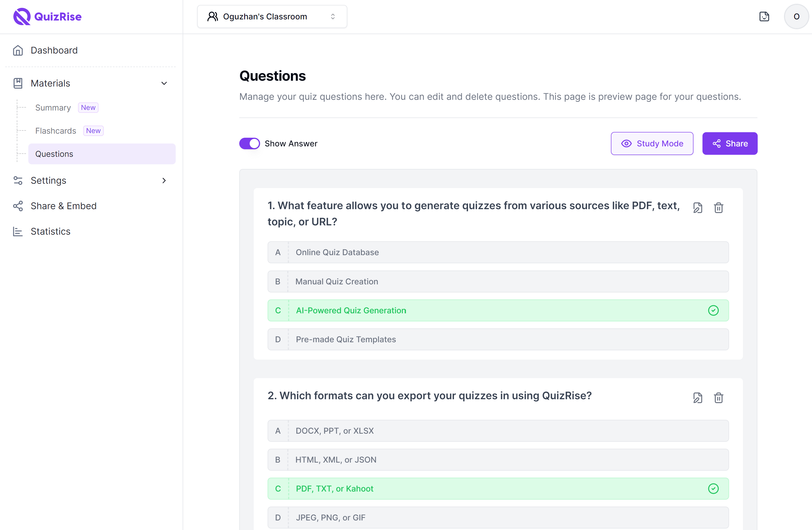
Task: Enter Study Mode
Action: [x=652, y=143]
